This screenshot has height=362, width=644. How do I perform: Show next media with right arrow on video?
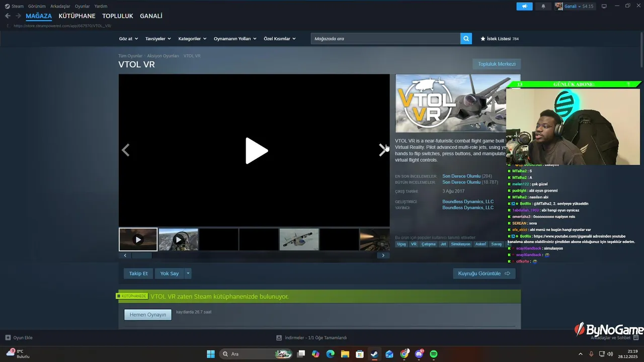point(382,150)
